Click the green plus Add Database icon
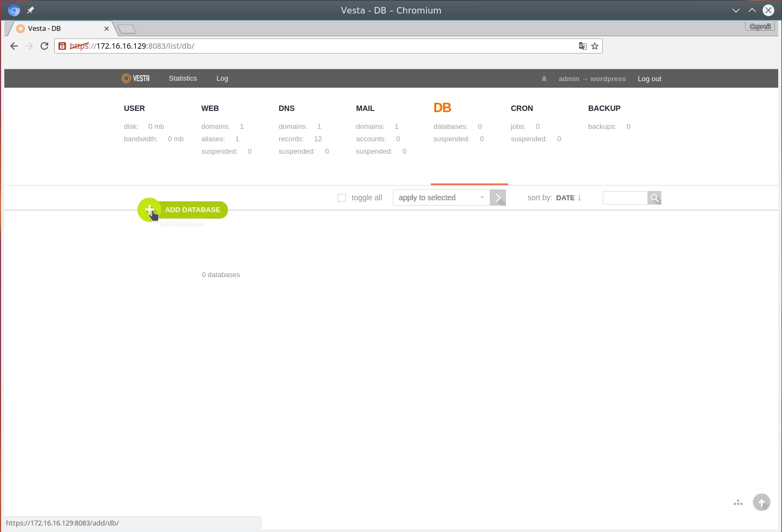This screenshot has height=532, width=782. click(149, 209)
